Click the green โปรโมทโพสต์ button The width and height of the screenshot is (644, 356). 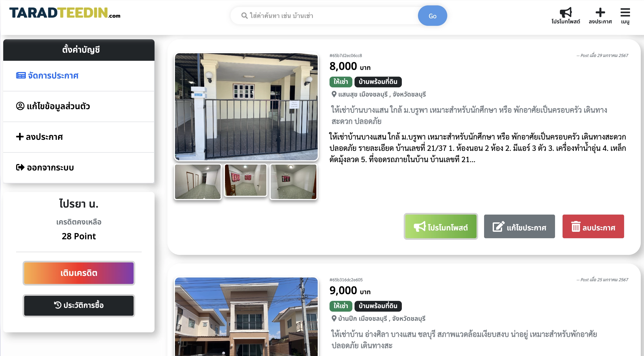pos(441,226)
